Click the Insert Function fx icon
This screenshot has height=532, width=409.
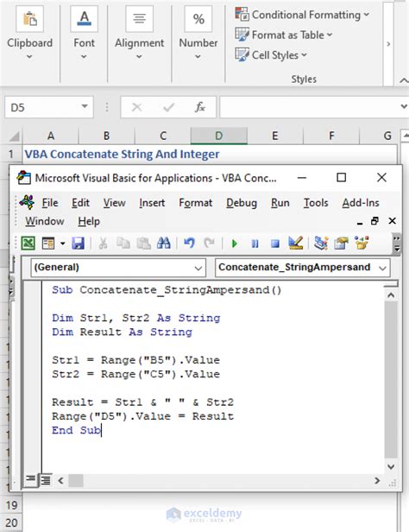(200, 107)
